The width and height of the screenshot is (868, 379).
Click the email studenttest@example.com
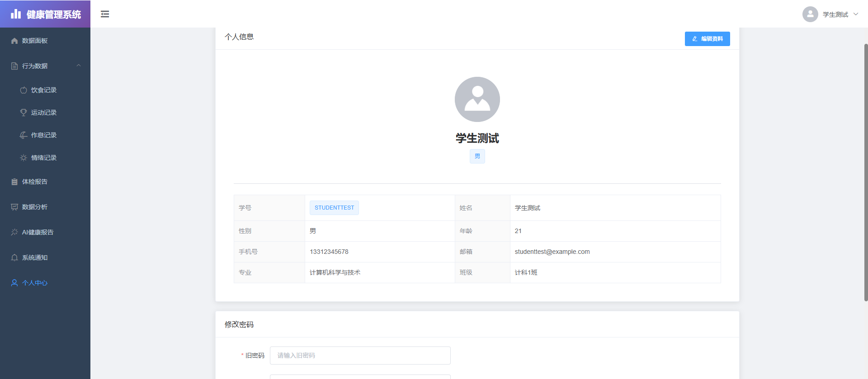pyautogui.click(x=552, y=252)
